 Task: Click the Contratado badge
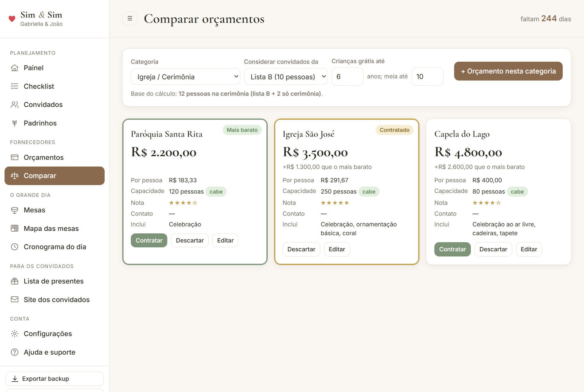coord(395,130)
